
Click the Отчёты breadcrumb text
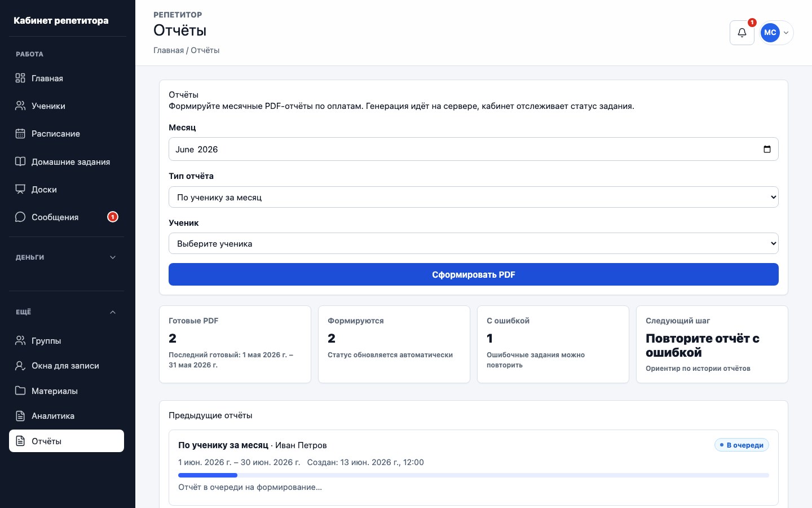[x=205, y=50]
